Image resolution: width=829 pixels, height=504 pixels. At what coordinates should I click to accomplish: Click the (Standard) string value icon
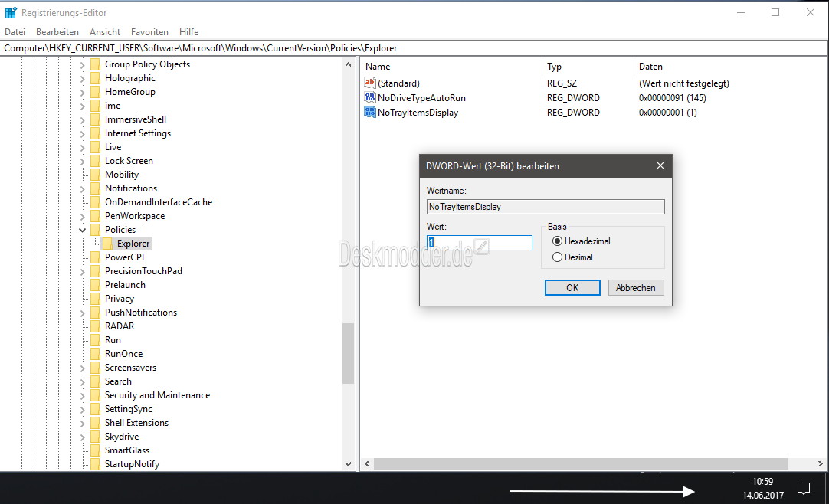(369, 83)
